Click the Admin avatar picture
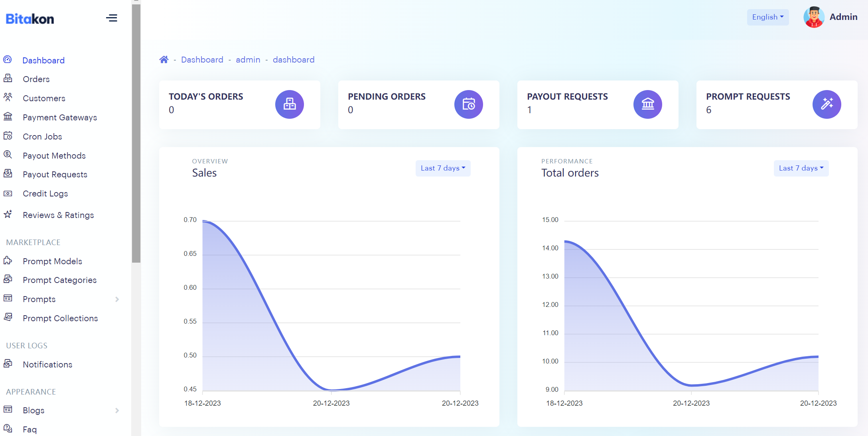868x436 pixels. pos(814,17)
